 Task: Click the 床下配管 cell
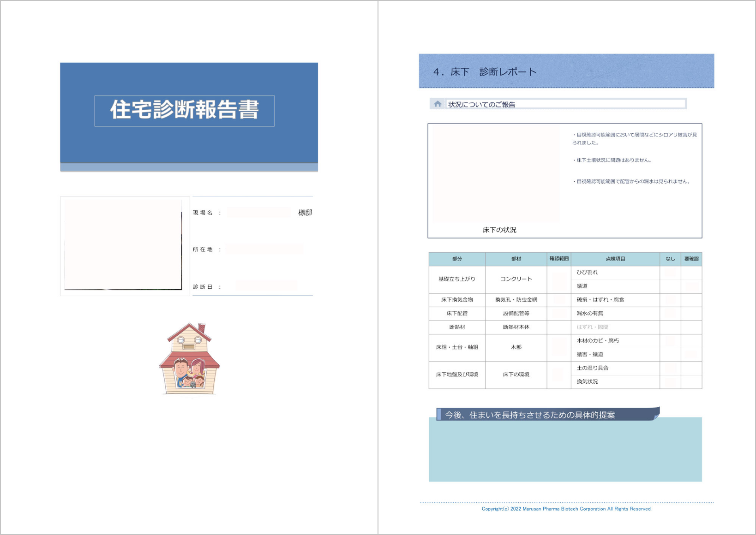457,313
